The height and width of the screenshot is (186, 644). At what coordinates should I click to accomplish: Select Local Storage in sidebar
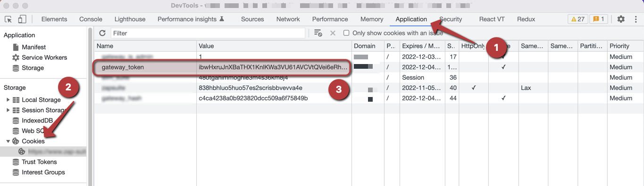tap(41, 100)
